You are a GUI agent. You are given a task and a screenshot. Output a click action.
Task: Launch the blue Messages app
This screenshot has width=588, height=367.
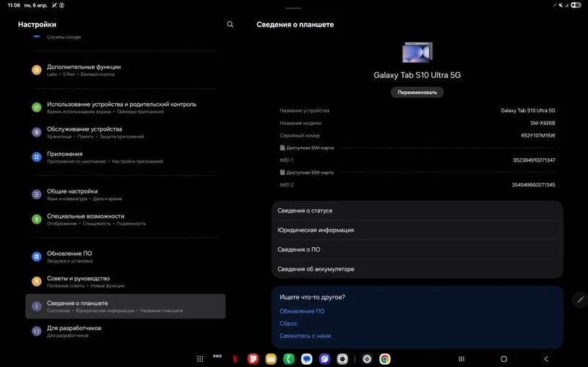[x=306, y=359]
